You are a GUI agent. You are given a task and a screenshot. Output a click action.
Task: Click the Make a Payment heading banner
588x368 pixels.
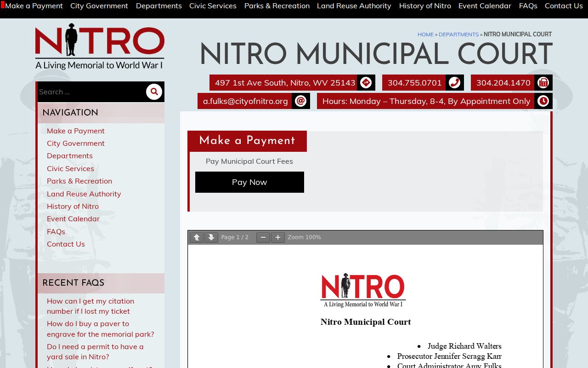pyautogui.click(x=247, y=141)
